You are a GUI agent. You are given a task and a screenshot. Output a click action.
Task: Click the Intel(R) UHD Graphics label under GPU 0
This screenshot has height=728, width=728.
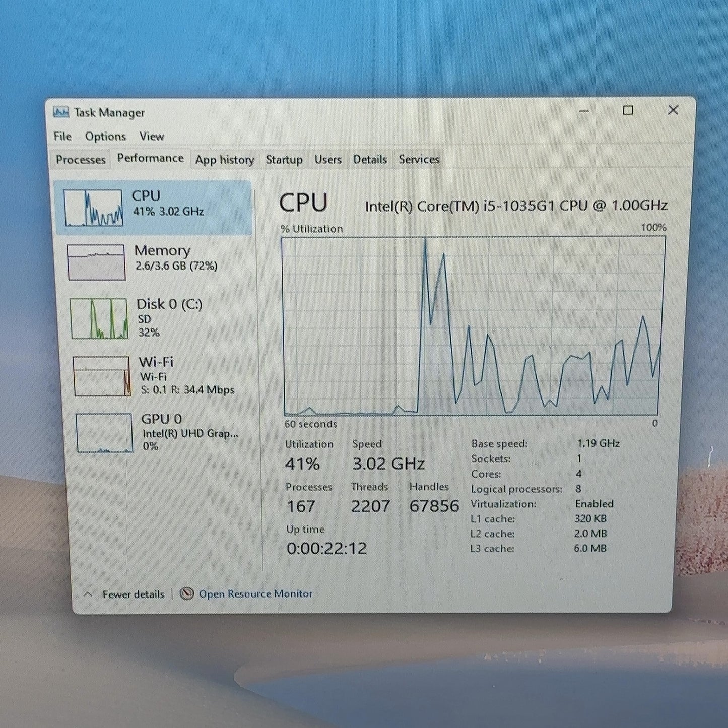tap(190, 433)
